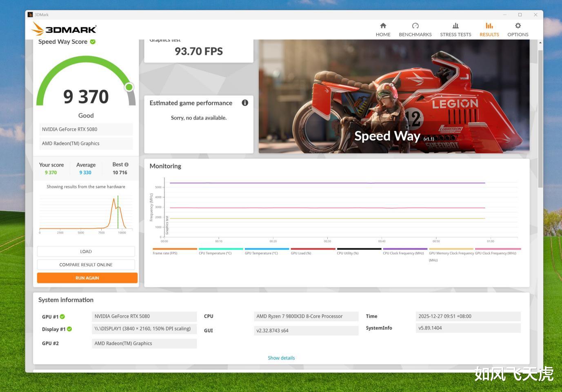Toggle the CPU Utility (%) legend
Viewport: 562px width, 392px height.
point(359,252)
